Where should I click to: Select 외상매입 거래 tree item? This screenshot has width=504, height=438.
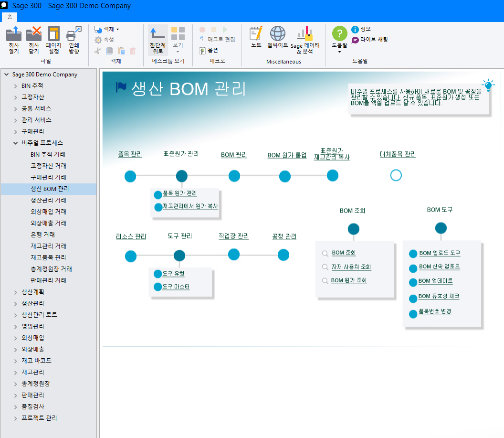pyautogui.click(x=48, y=212)
